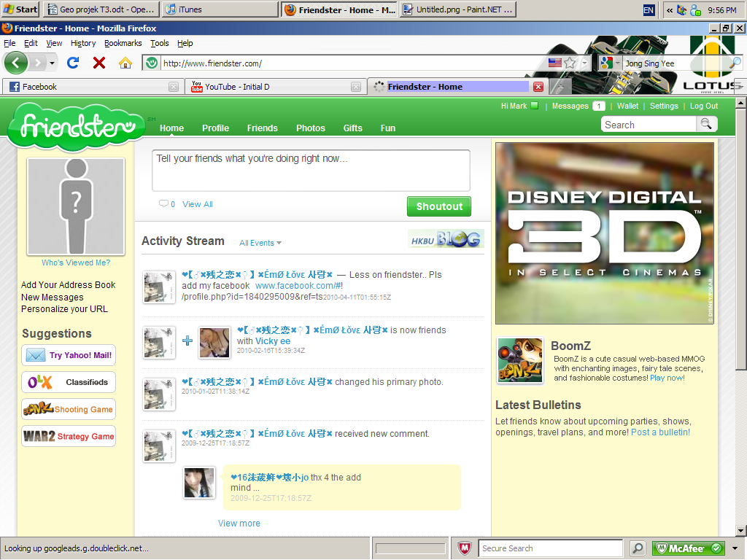Open the History menu

click(x=83, y=43)
